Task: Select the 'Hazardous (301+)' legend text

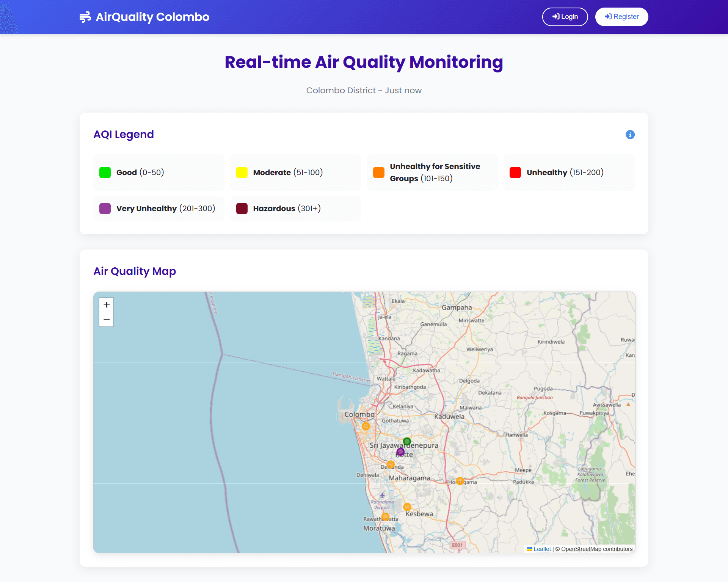Action: coord(287,209)
